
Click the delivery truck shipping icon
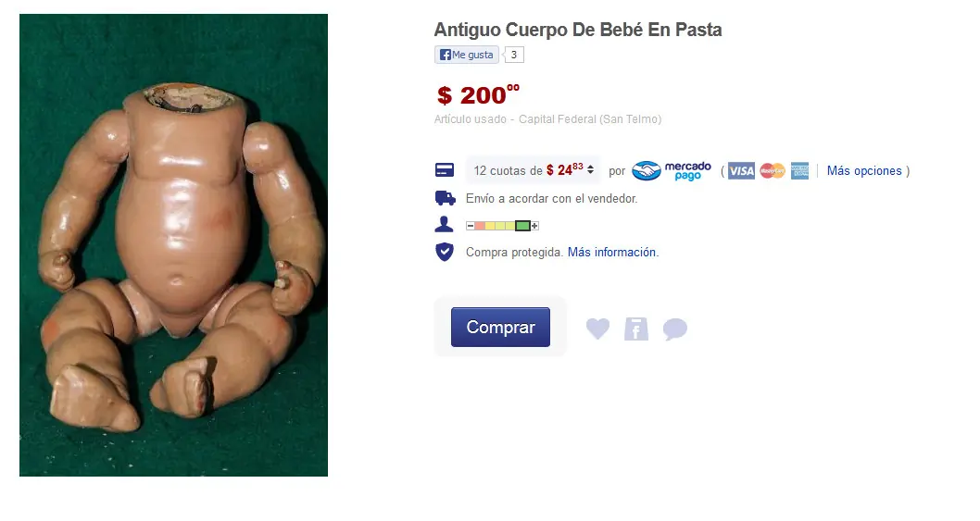tap(445, 199)
